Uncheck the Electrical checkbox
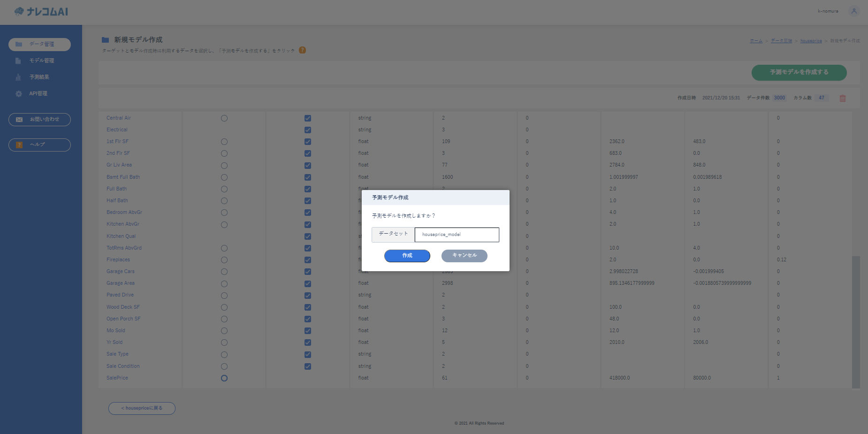868x434 pixels. coord(308,130)
